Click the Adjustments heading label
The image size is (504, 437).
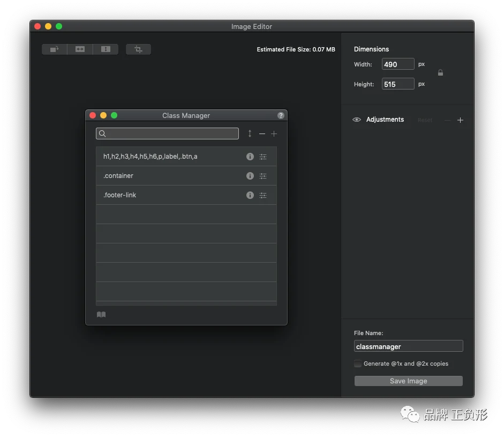(385, 120)
